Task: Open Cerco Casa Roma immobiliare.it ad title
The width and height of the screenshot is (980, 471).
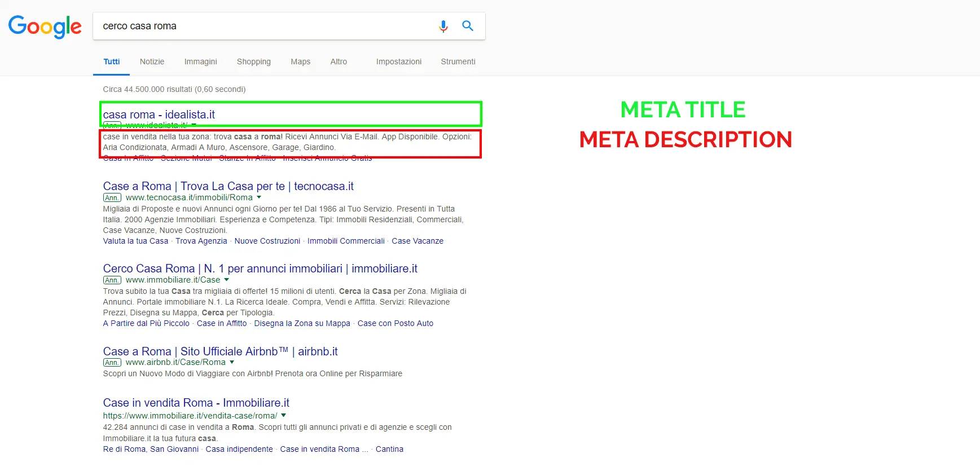Action: click(261, 268)
